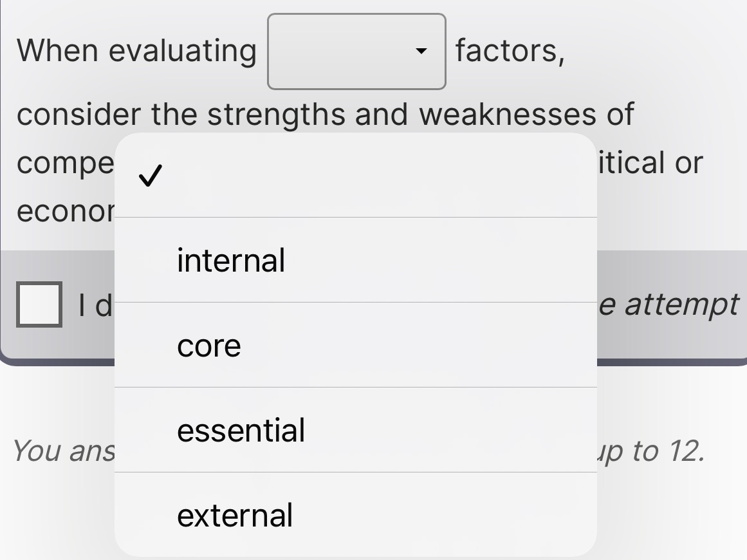Click the checkmark option in the menu
747x560 pixels.
click(x=149, y=176)
